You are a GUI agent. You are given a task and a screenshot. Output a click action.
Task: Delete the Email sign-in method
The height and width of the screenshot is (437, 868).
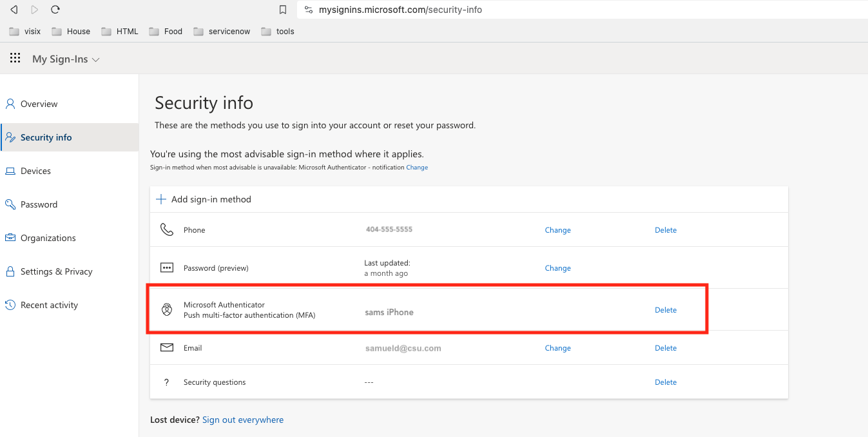[x=666, y=348]
